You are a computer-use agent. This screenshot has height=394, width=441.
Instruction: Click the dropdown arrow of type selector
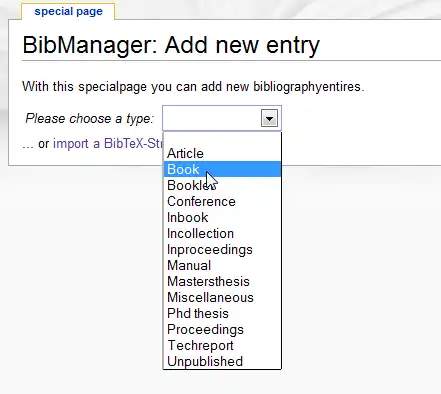tap(269, 118)
